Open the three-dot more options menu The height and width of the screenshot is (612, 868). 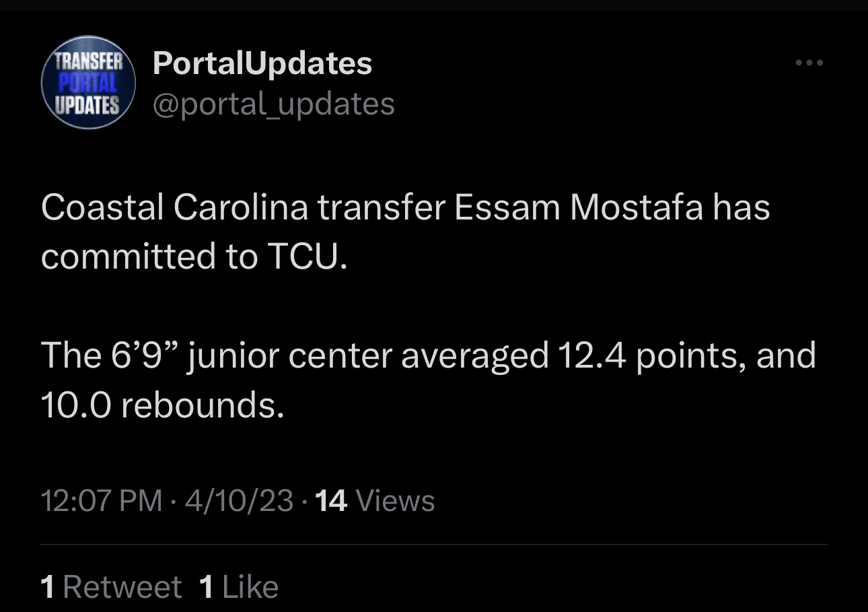click(809, 63)
